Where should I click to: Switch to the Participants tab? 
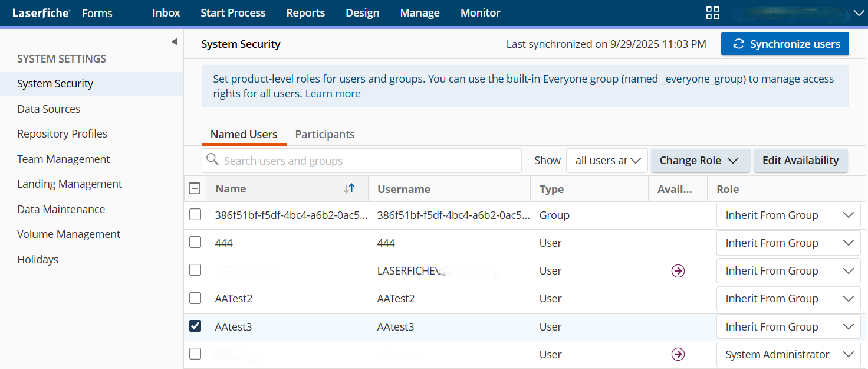point(325,135)
